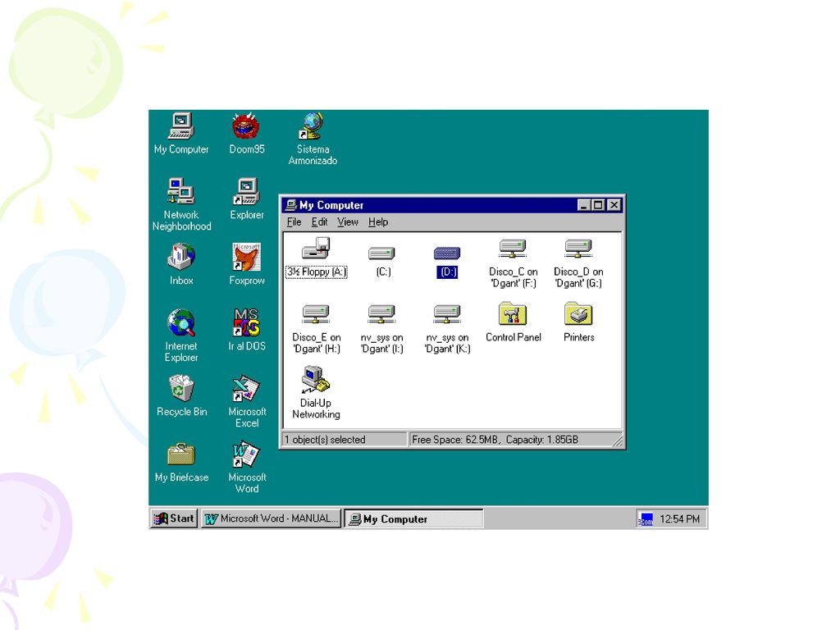Click the 3Com tray icon near the clock

[x=645, y=519]
